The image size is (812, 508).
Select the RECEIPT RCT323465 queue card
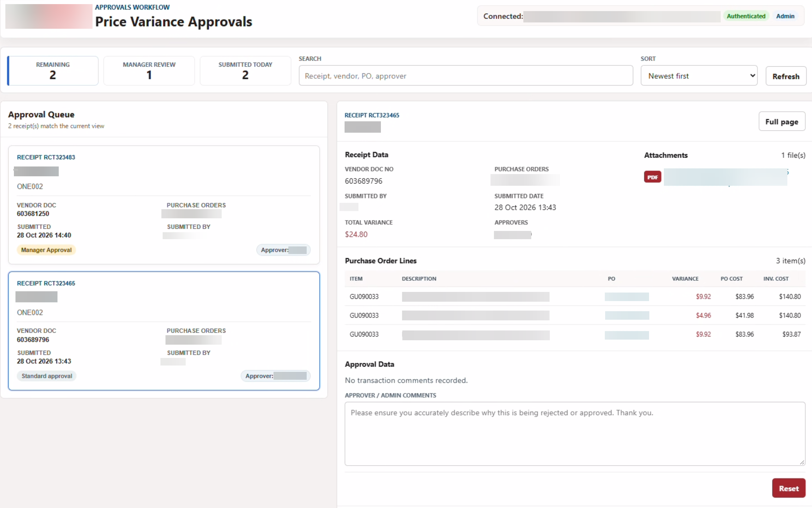164,331
